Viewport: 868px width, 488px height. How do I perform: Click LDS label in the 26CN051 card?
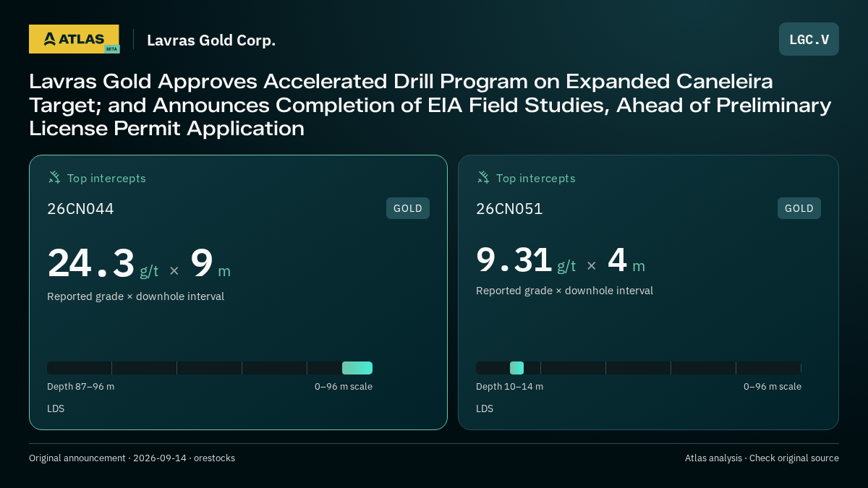[485, 408]
